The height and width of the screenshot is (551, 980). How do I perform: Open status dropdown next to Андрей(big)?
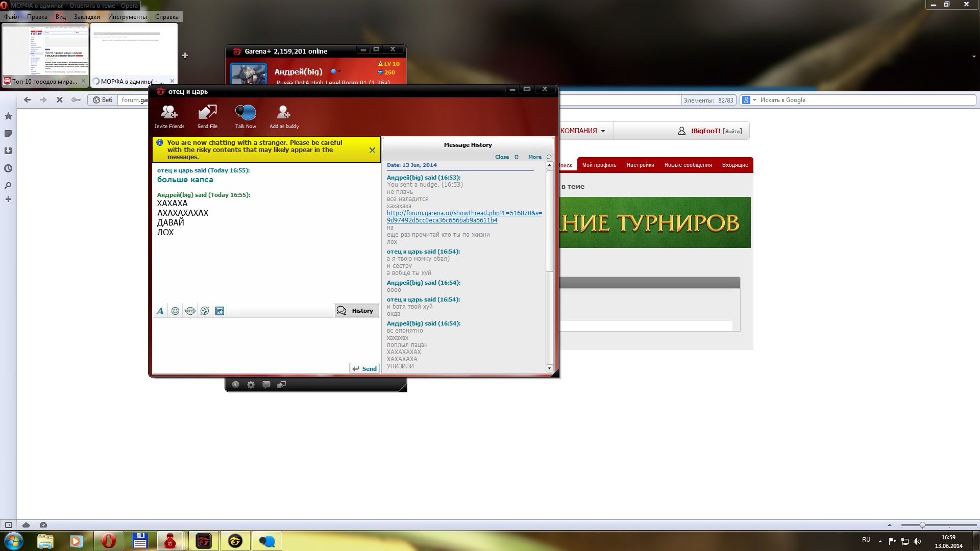(x=336, y=71)
